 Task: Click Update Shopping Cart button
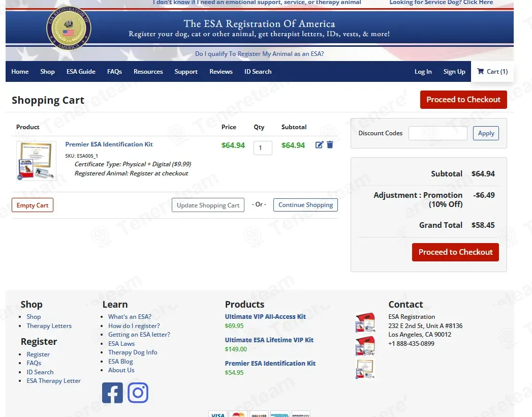[208, 205]
